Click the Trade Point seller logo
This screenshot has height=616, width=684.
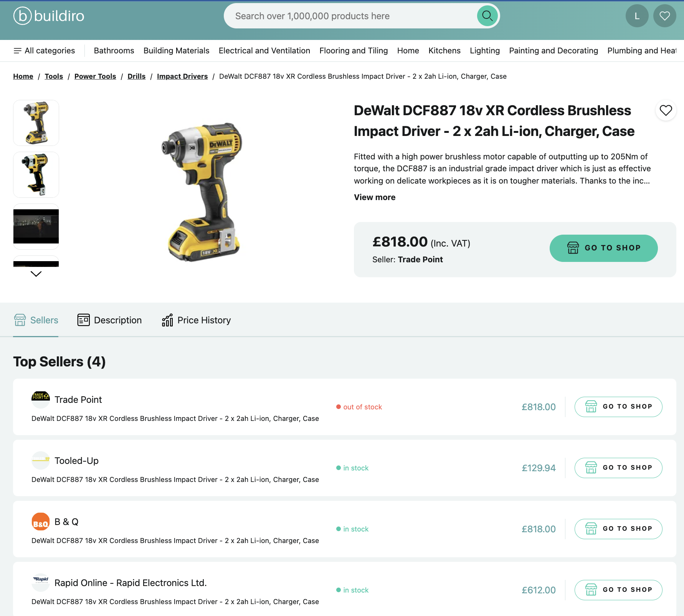click(x=41, y=399)
